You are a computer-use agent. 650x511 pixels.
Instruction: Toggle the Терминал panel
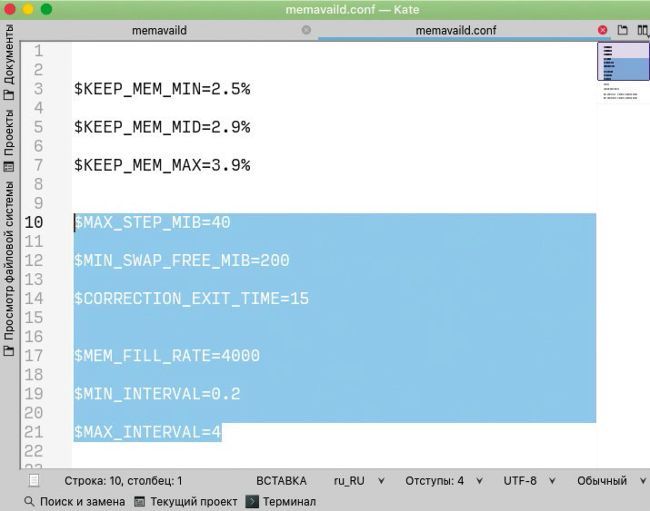point(281,501)
